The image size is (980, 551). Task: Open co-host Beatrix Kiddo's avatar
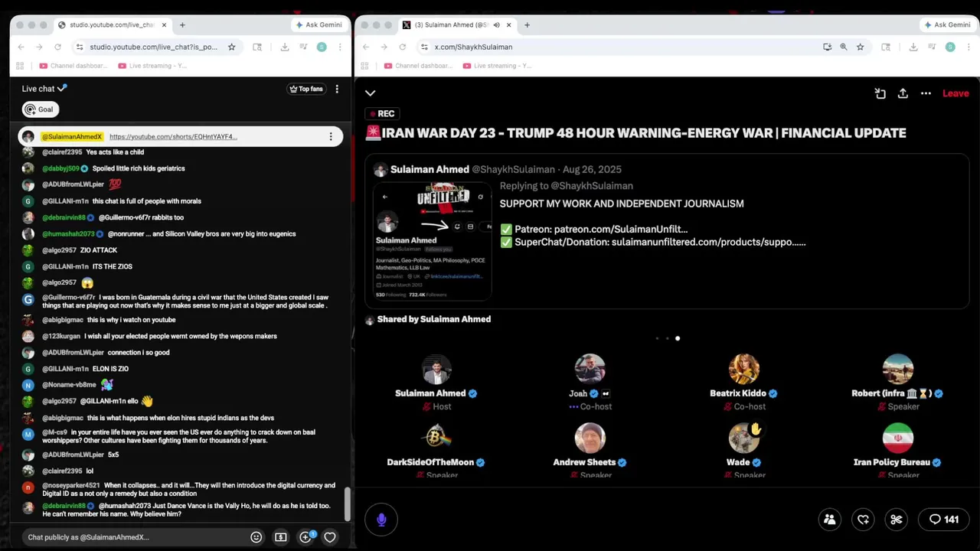pos(743,369)
